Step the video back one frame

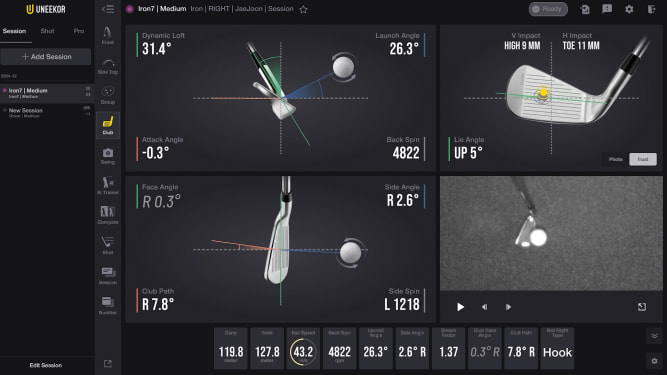tap(484, 307)
